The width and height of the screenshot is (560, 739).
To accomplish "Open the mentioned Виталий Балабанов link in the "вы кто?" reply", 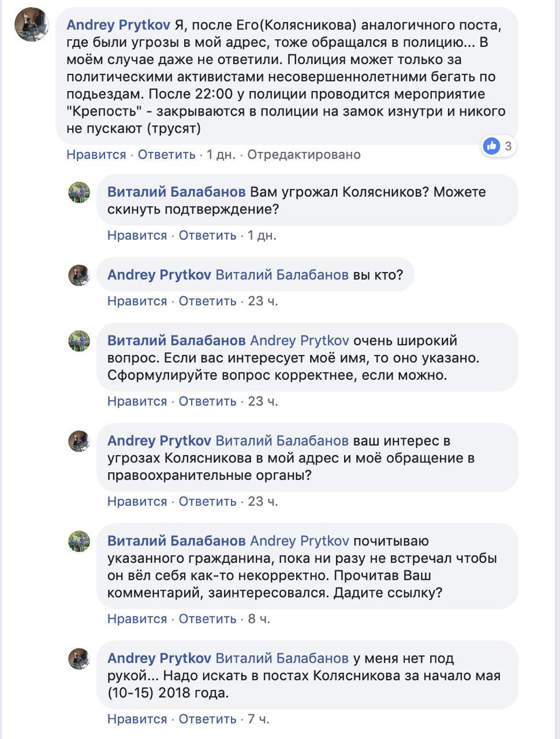I will coord(282,275).
